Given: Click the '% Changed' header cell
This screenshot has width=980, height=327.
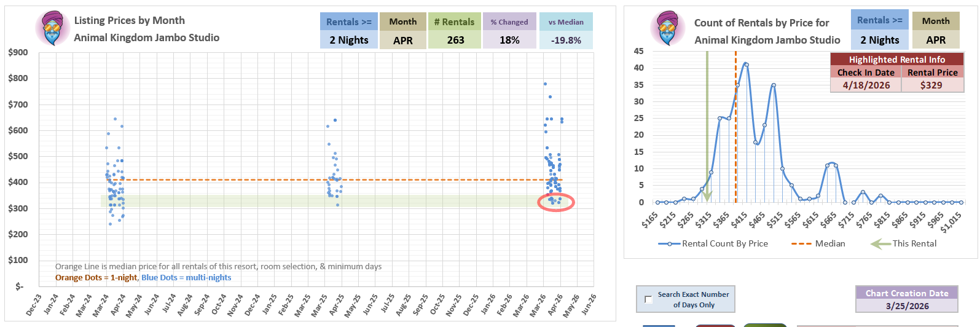Looking at the screenshot, I should [509, 22].
